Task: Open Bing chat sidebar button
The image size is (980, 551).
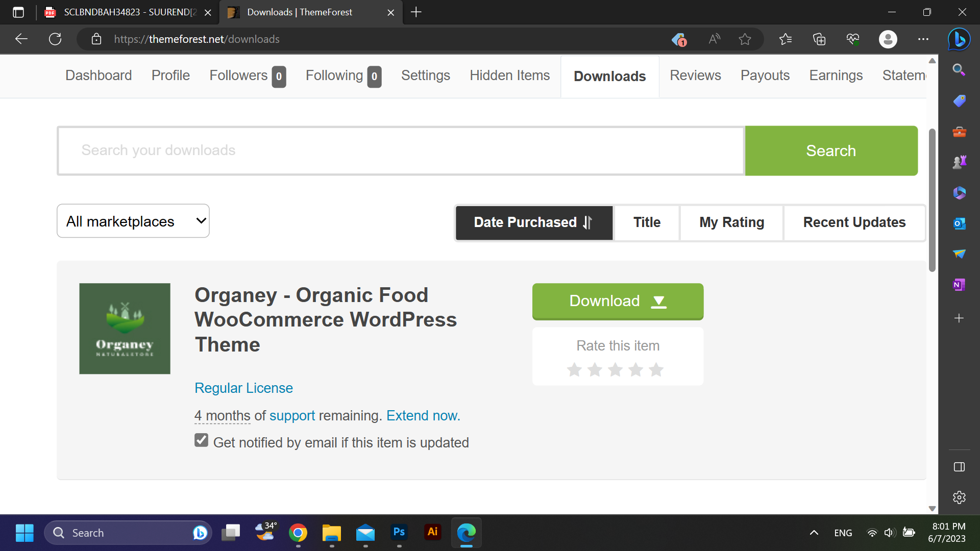Action: pos(959,39)
